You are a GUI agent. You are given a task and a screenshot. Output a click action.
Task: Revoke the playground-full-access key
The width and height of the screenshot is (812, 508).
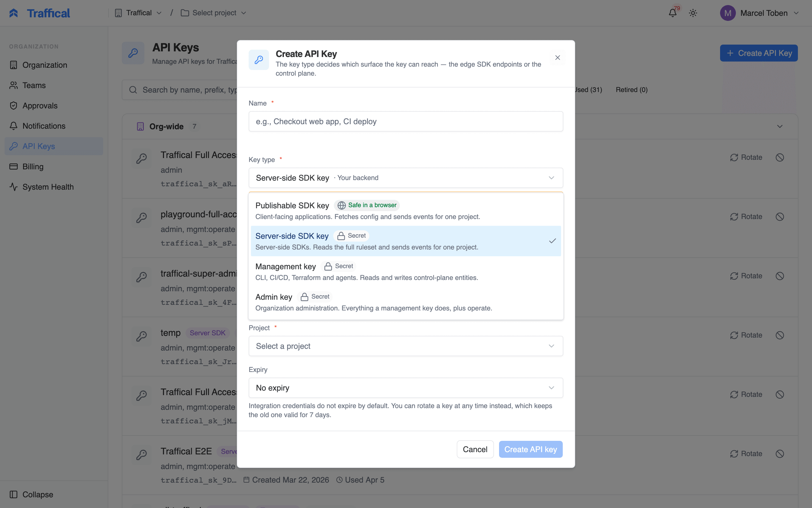click(x=780, y=217)
